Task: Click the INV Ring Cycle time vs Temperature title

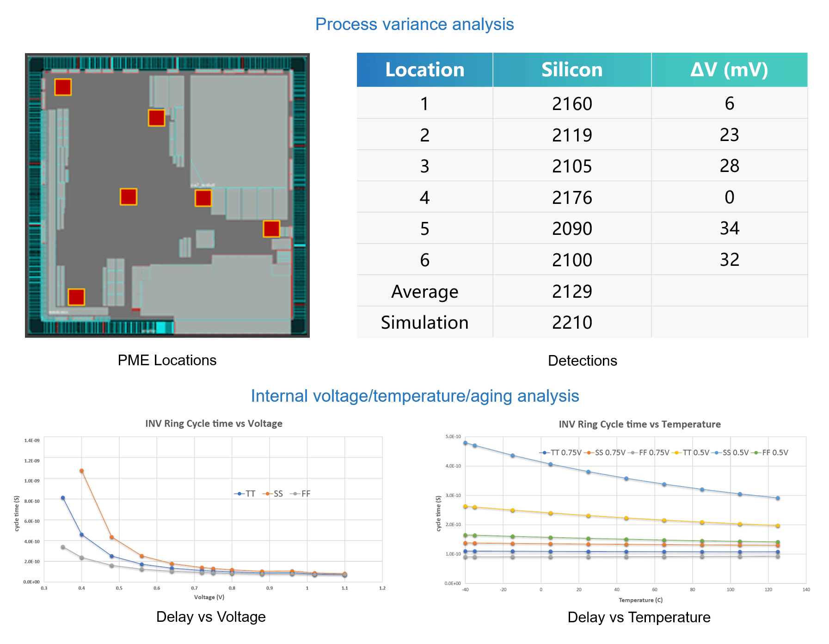Action: (639, 424)
